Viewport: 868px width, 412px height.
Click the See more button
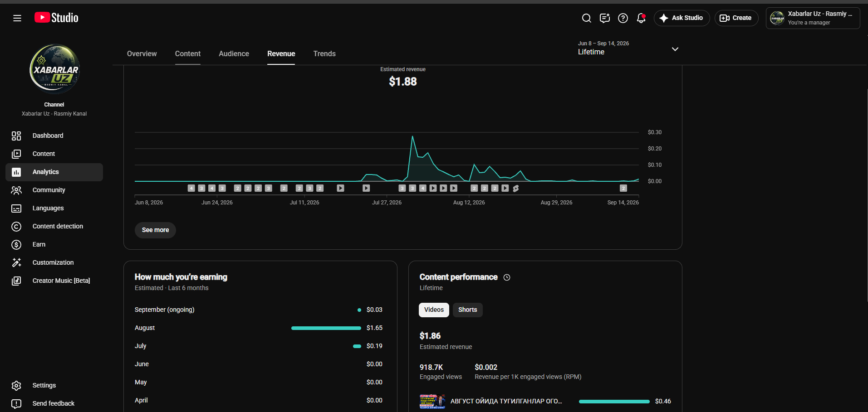coord(155,230)
